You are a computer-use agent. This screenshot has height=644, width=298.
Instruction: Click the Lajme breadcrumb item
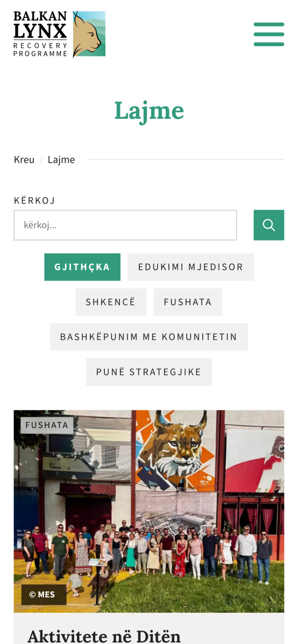coord(61,160)
